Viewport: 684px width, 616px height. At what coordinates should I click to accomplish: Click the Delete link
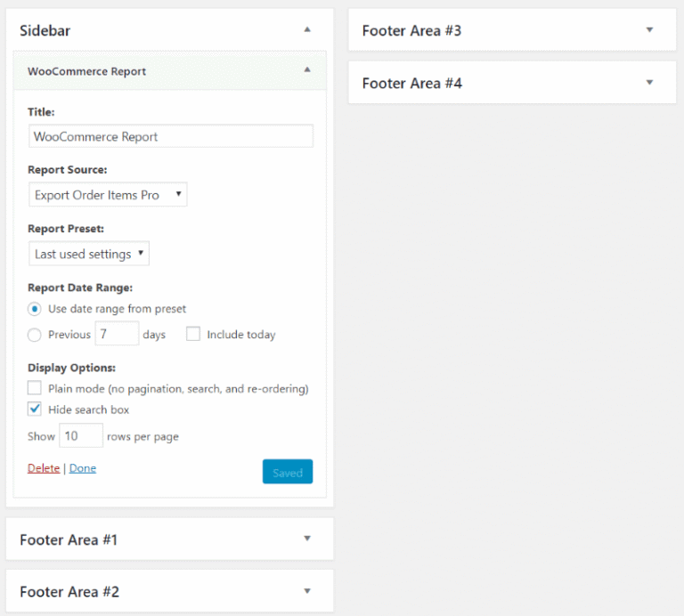click(x=44, y=468)
